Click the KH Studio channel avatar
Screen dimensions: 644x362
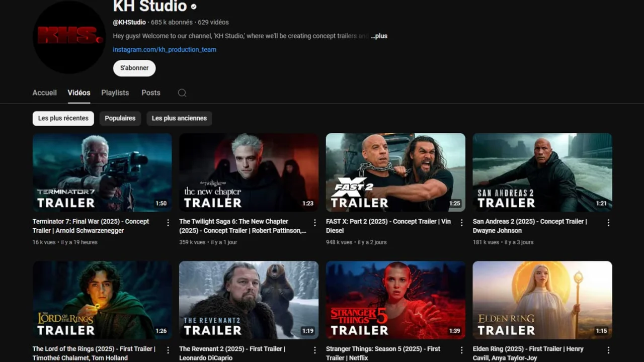(68, 37)
